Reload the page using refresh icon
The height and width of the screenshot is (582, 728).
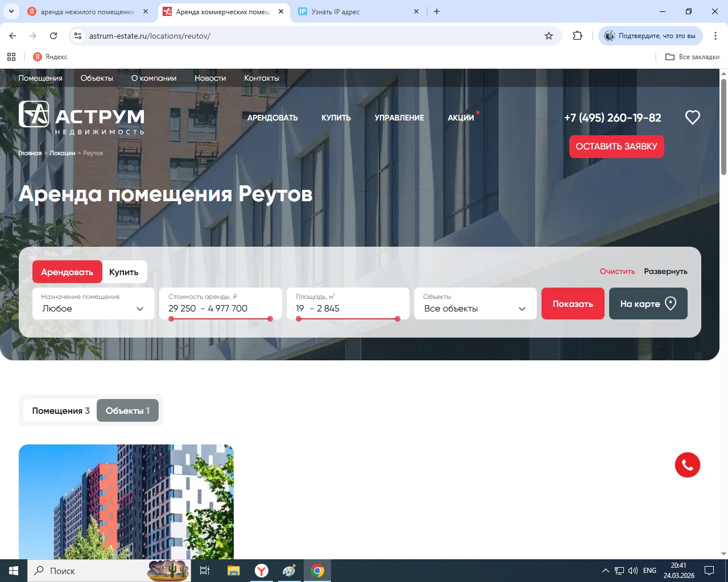coord(53,36)
